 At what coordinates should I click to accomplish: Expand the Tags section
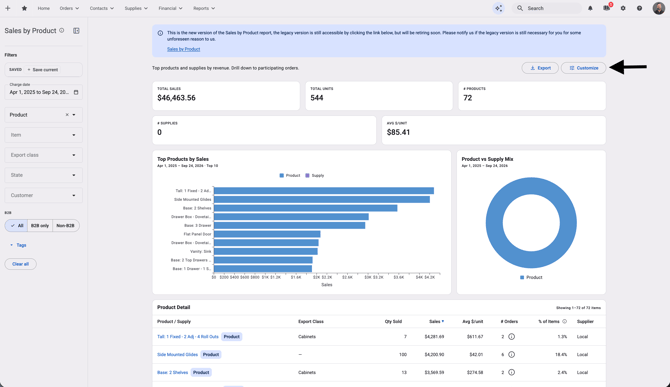tap(18, 245)
